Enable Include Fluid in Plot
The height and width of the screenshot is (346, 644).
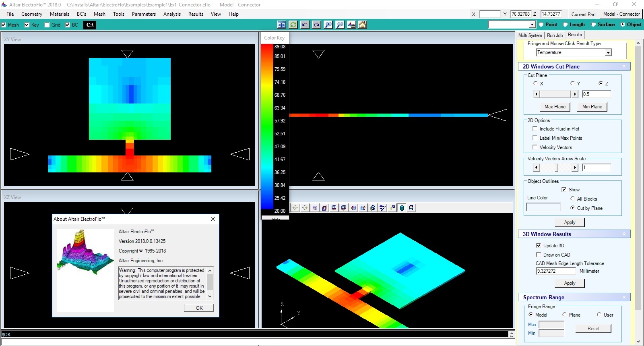point(535,128)
